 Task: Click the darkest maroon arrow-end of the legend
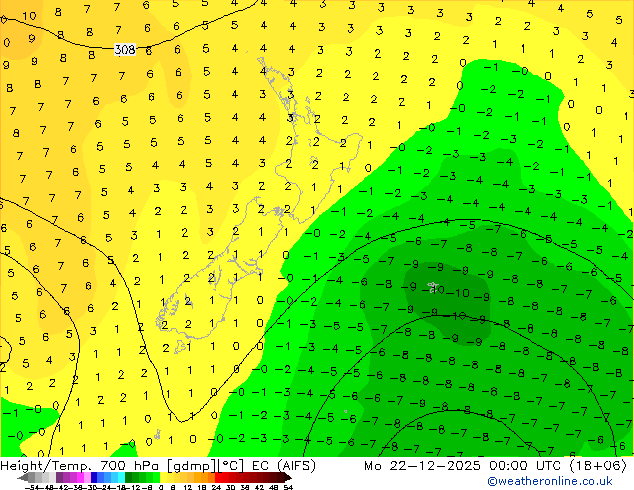pos(288,478)
